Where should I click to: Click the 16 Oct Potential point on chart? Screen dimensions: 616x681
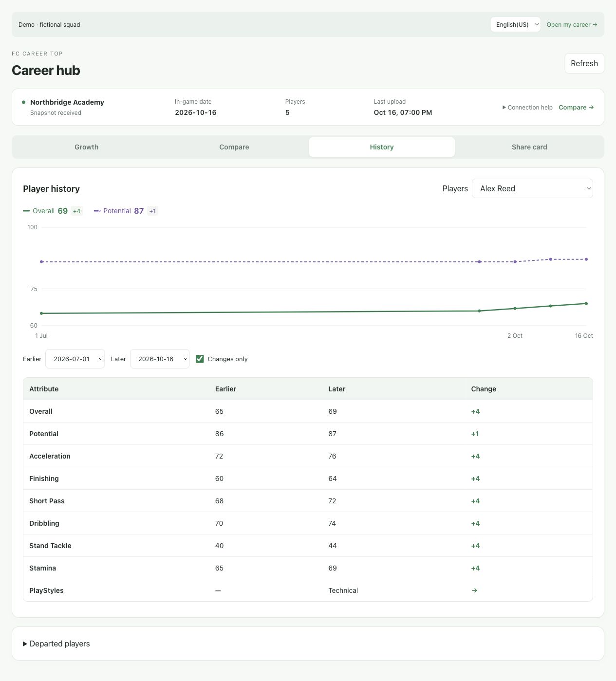586,259
